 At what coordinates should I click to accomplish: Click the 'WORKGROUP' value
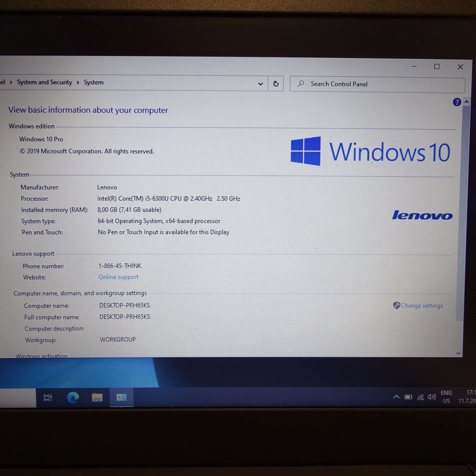(118, 340)
